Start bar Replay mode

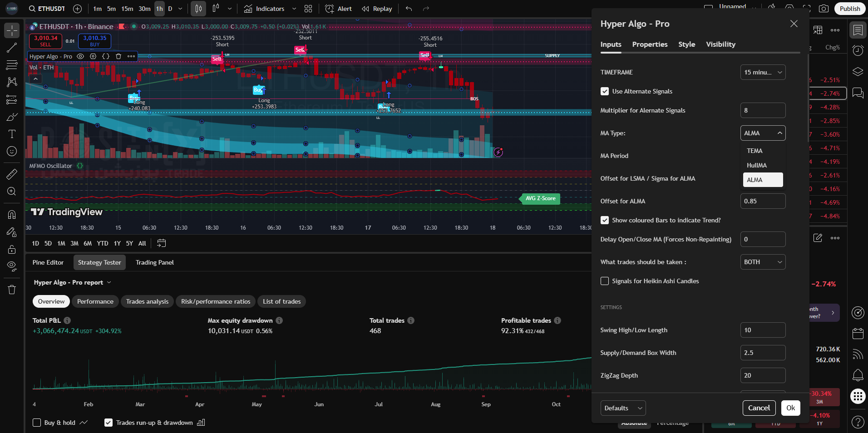click(x=377, y=9)
